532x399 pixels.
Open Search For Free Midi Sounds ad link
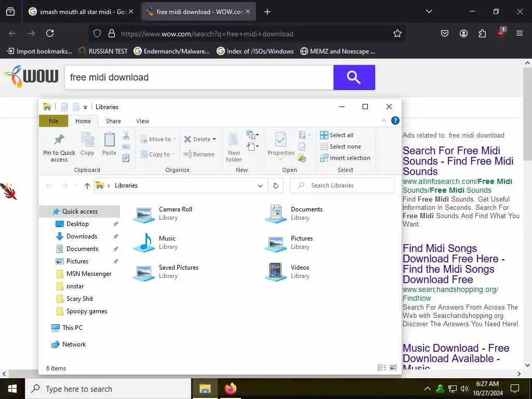(x=458, y=161)
